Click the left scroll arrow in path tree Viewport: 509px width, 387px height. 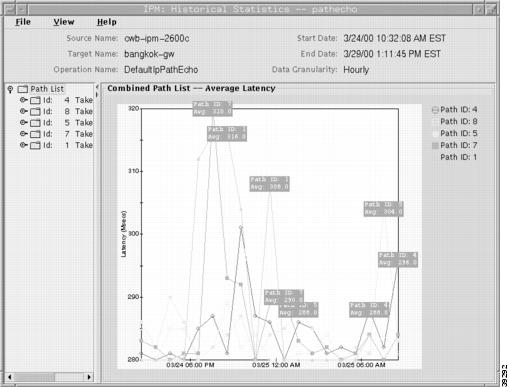click(9, 377)
